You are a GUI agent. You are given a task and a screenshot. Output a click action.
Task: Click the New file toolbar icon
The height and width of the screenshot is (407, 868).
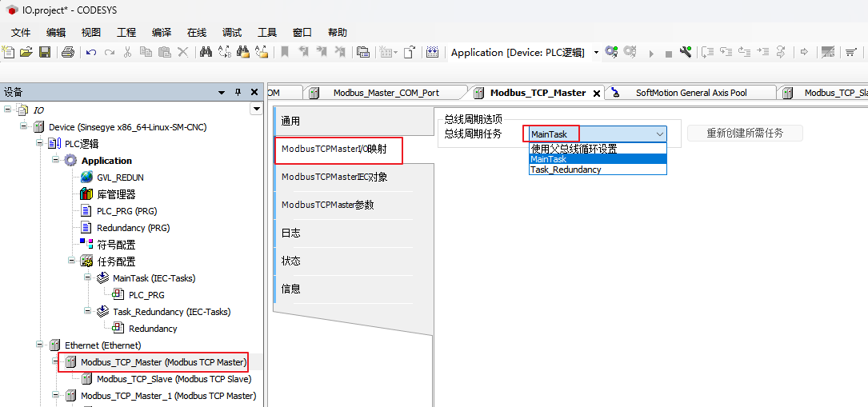[9, 52]
